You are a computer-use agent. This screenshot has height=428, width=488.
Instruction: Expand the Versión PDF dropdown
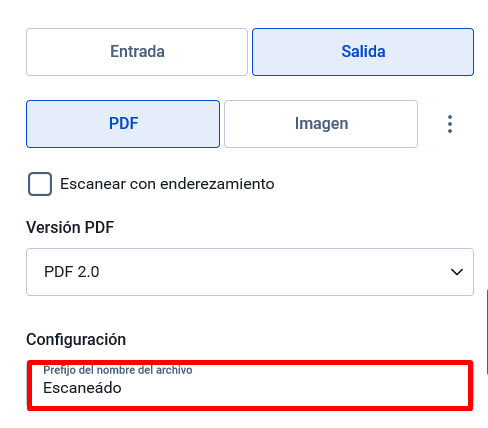(250, 272)
